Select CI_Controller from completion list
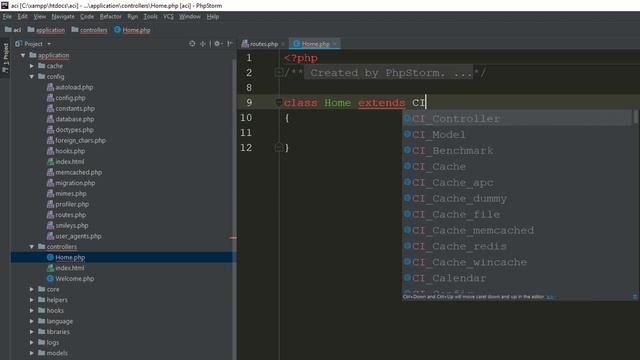This screenshot has height=360, width=640. (x=517, y=119)
